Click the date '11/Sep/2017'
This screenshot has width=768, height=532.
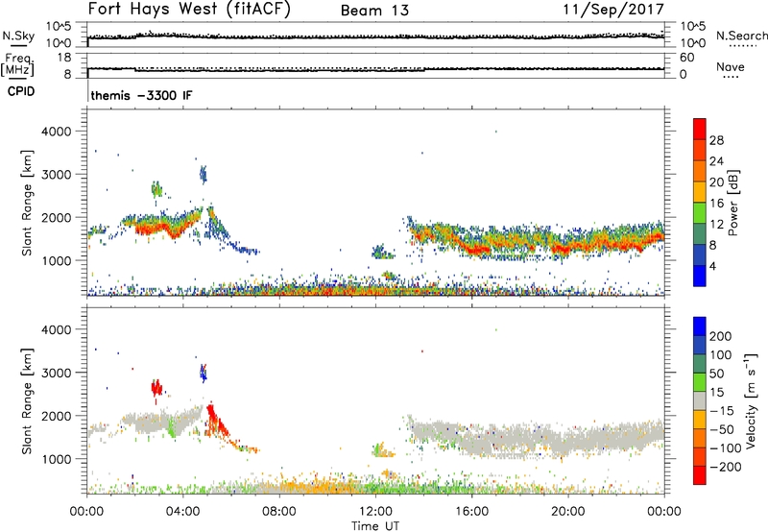[x=613, y=10]
